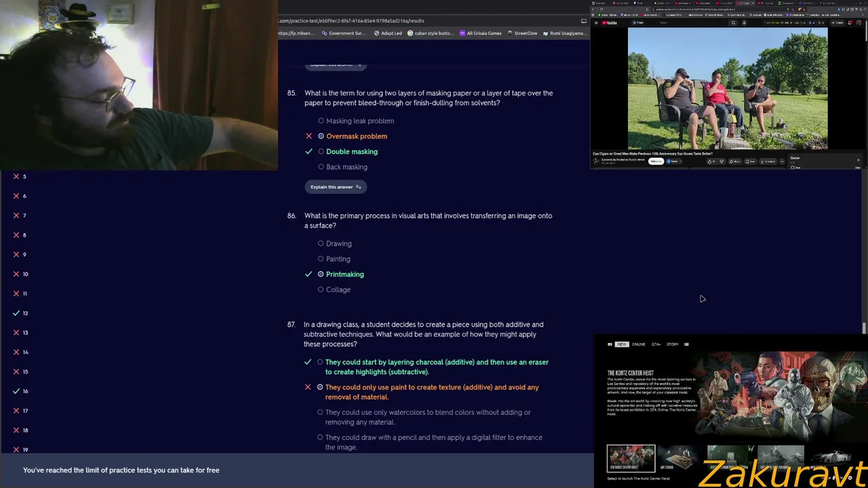Jump to question 15 in results list
The image size is (868, 488).
pyautogui.click(x=21, y=371)
